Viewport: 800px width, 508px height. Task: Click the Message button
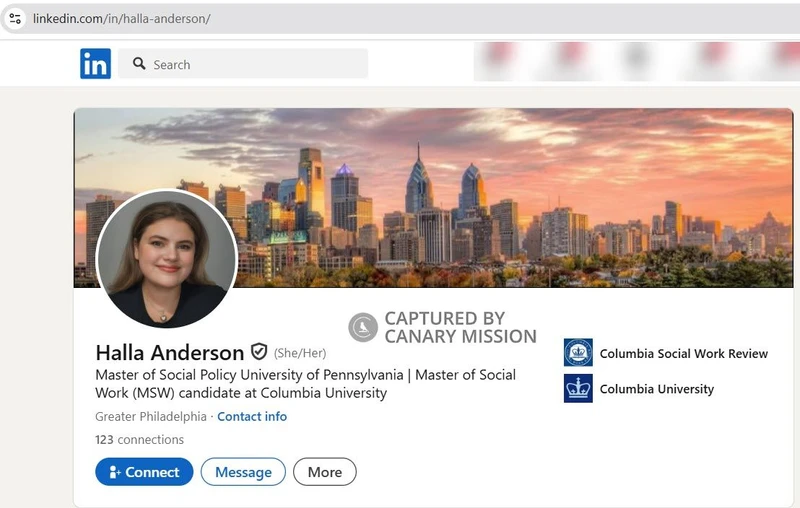point(243,472)
